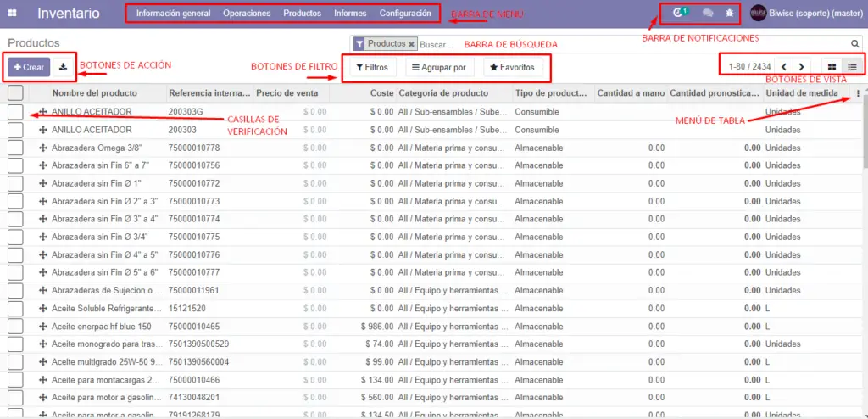Click drag handle of Abrazaderas de Sujecion row

[42, 290]
